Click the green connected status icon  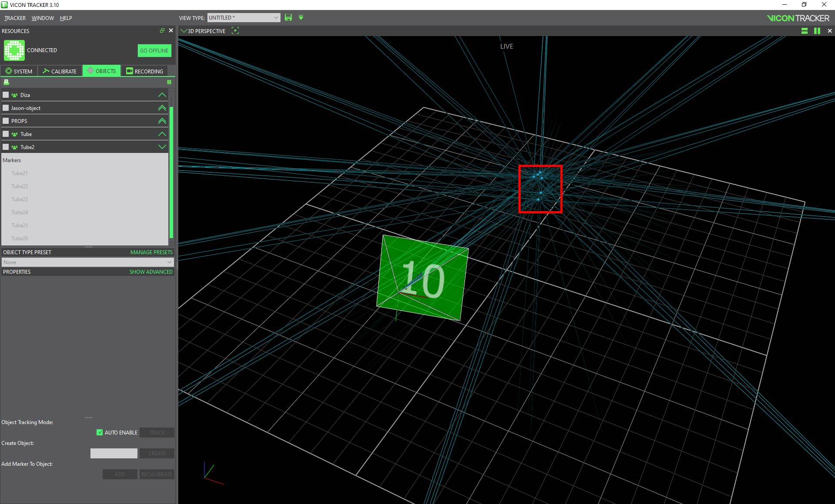14,50
